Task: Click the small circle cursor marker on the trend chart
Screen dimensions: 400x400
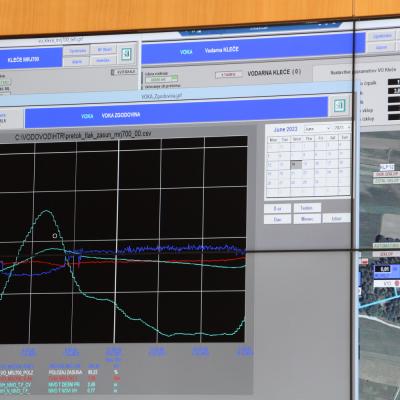Action: click(55, 236)
